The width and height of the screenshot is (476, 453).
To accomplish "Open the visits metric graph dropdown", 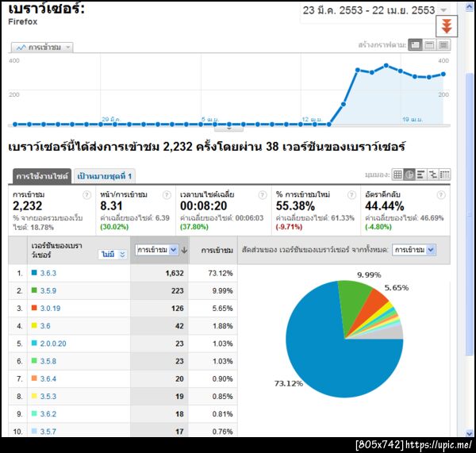I will (x=42, y=48).
